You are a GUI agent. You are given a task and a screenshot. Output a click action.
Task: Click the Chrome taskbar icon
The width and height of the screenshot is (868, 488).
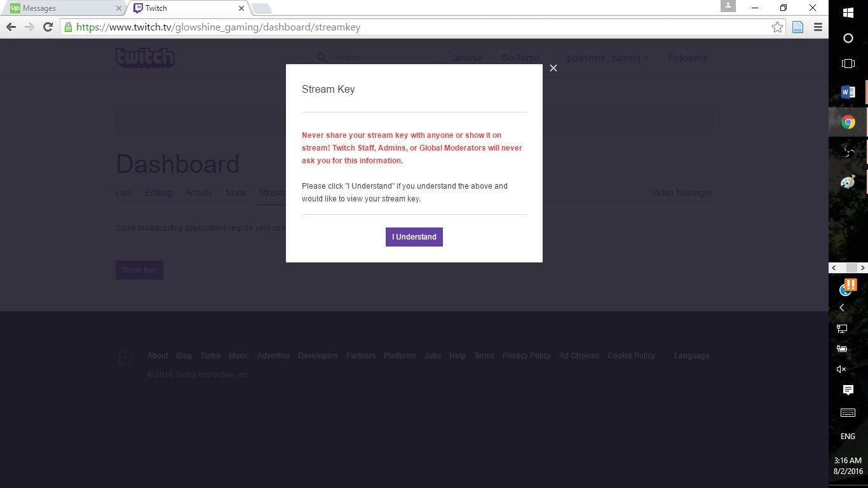click(x=848, y=122)
